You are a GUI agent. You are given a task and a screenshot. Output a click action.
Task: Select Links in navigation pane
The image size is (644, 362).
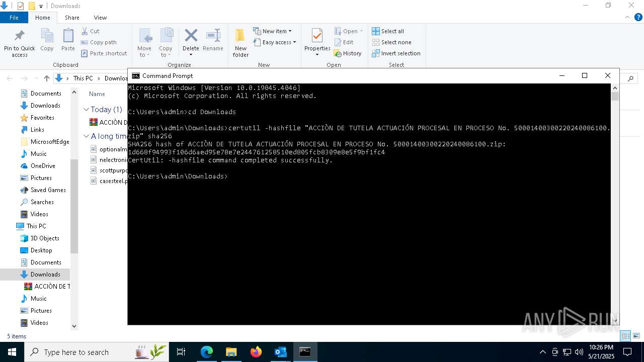click(37, 130)
